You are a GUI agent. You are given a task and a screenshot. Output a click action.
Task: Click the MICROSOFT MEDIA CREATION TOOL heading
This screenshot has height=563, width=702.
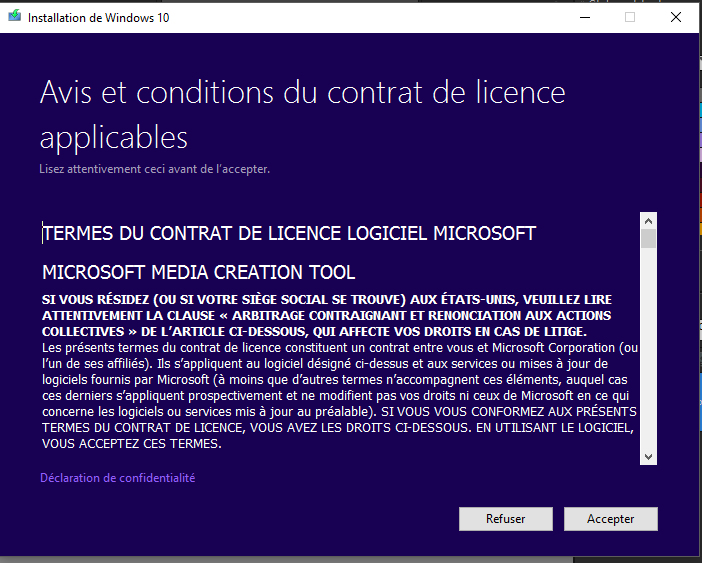point(199,272)
